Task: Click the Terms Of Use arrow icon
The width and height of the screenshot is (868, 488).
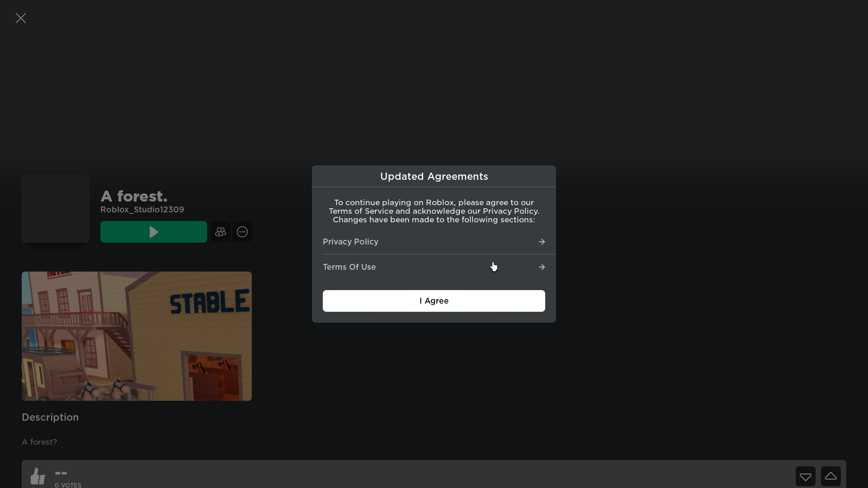Action: pos(542,267)
